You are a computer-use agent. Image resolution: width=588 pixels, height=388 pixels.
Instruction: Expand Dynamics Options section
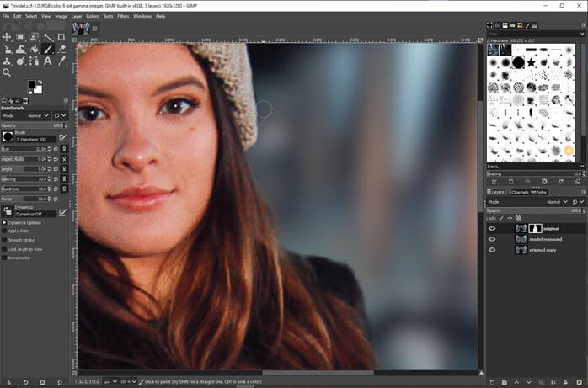pyautogui.click(x=4, y=222)
